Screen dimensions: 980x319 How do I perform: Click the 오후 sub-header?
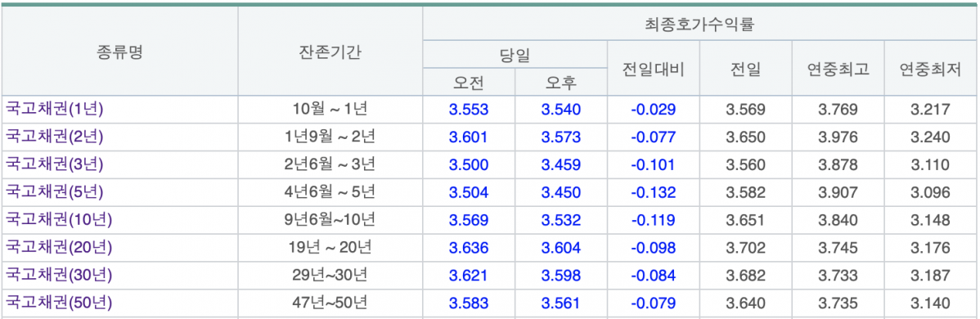click(x=560, y=83)
